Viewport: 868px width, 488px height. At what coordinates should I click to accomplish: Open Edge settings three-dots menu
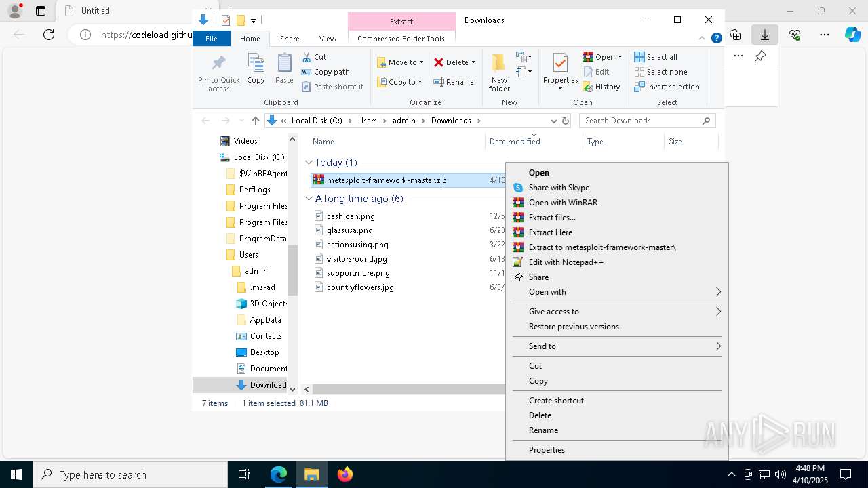pyautogui.click(x=825, y=35)
